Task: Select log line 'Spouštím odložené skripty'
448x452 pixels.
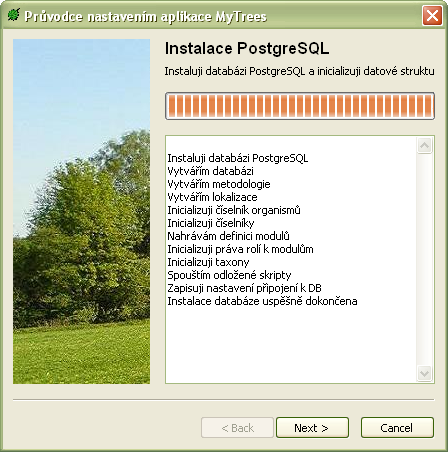Action: 229,275
